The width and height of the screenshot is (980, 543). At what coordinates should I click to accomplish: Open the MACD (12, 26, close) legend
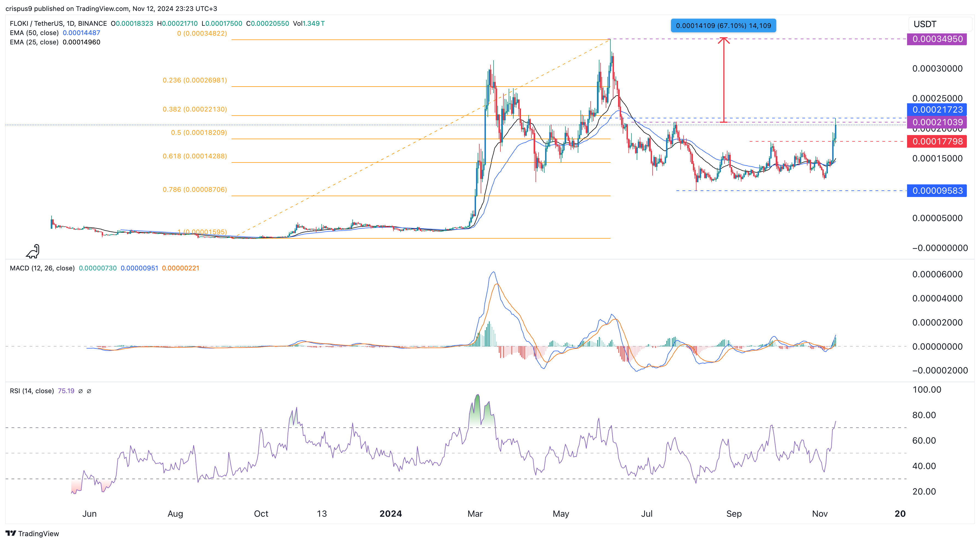[x=42, y=268]
